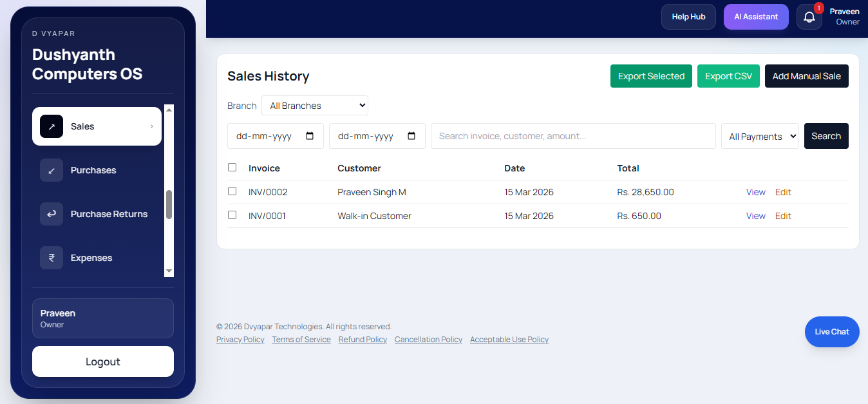Open the notification bell
This screenshot has width=868, height=404.
click(x=809, y=16)
